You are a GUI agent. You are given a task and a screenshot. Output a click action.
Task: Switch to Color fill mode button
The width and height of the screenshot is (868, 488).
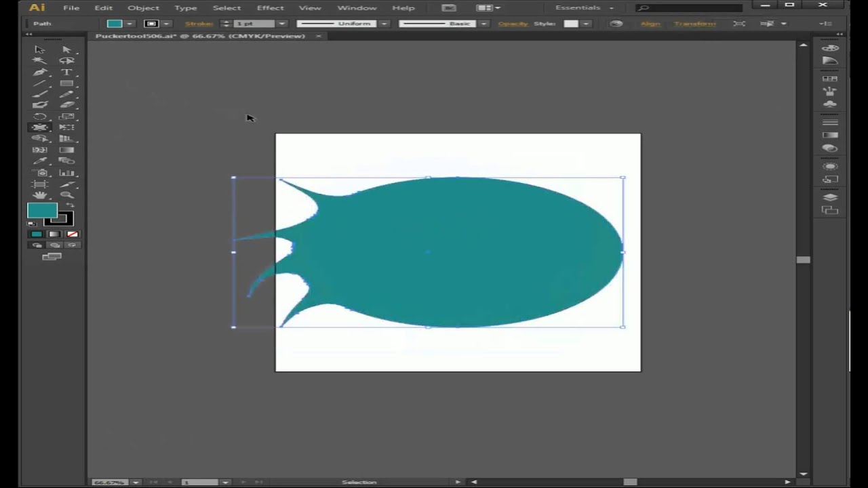pos(37,234)
